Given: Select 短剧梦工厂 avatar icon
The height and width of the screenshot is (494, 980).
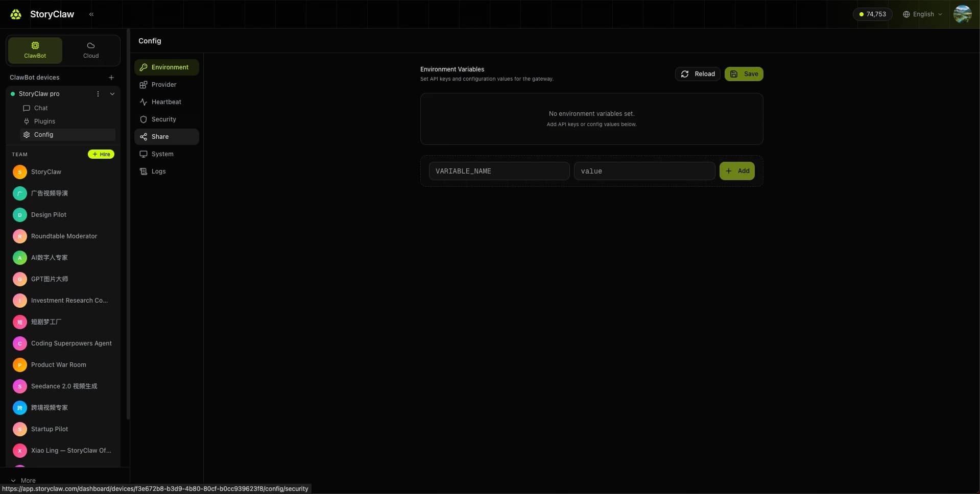Looking at the screenshot, I should (20, 322).
